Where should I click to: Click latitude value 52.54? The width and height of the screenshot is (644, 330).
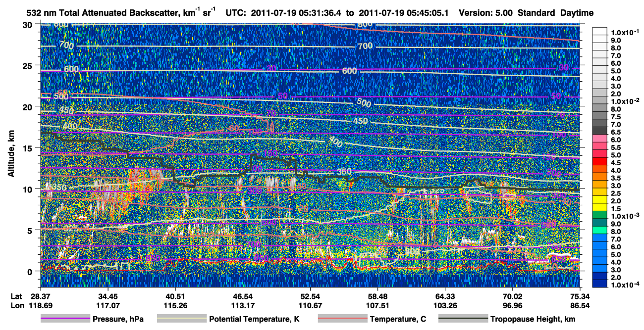[x=310, y=297]
